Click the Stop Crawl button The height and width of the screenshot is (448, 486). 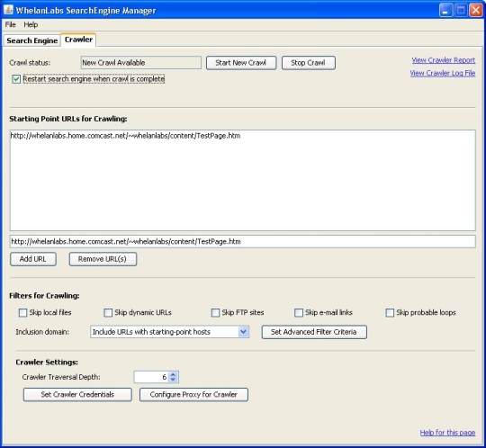[308, 63]
